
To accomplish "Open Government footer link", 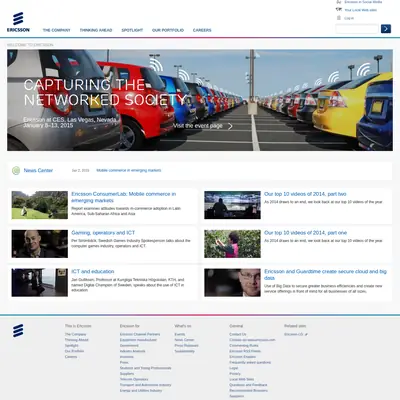I will [x=129, y=346].
